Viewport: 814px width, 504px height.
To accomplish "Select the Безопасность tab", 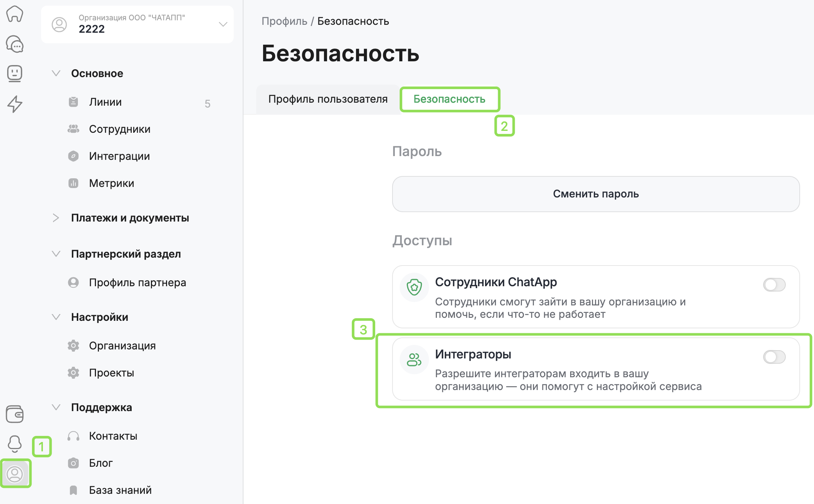I will pyautogui.click(x=449, y=99).
